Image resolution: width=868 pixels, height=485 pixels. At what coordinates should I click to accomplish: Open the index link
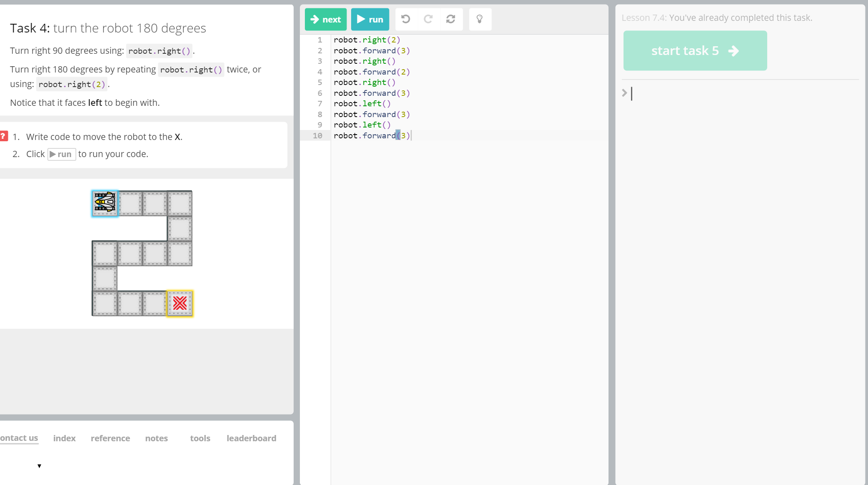pos(64,438)
